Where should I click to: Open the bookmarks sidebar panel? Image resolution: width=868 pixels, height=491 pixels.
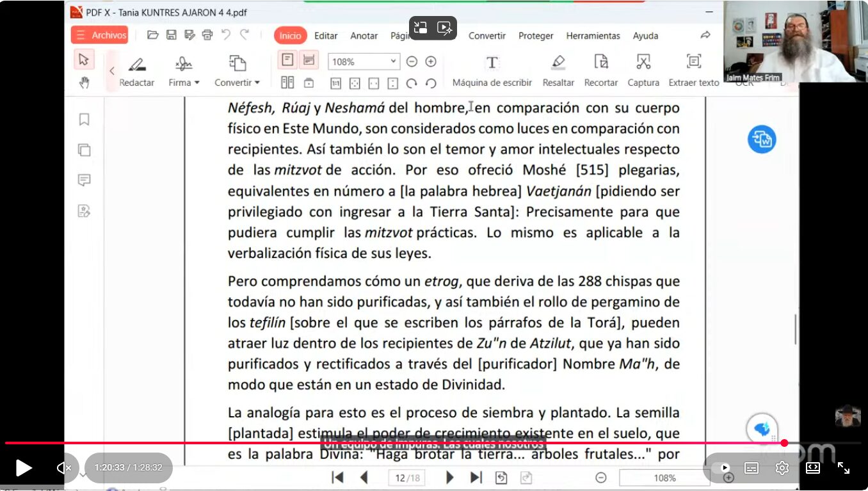coord(84,120)
